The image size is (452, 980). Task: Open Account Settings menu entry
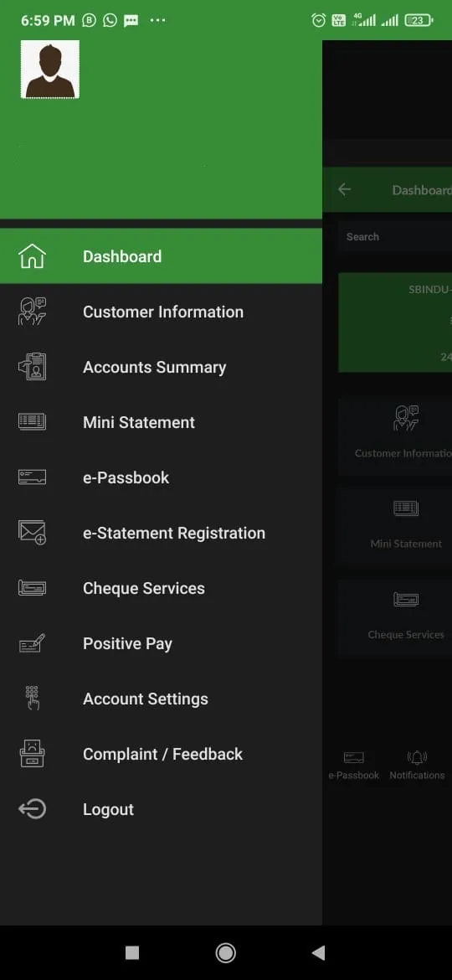coord(161,699)
